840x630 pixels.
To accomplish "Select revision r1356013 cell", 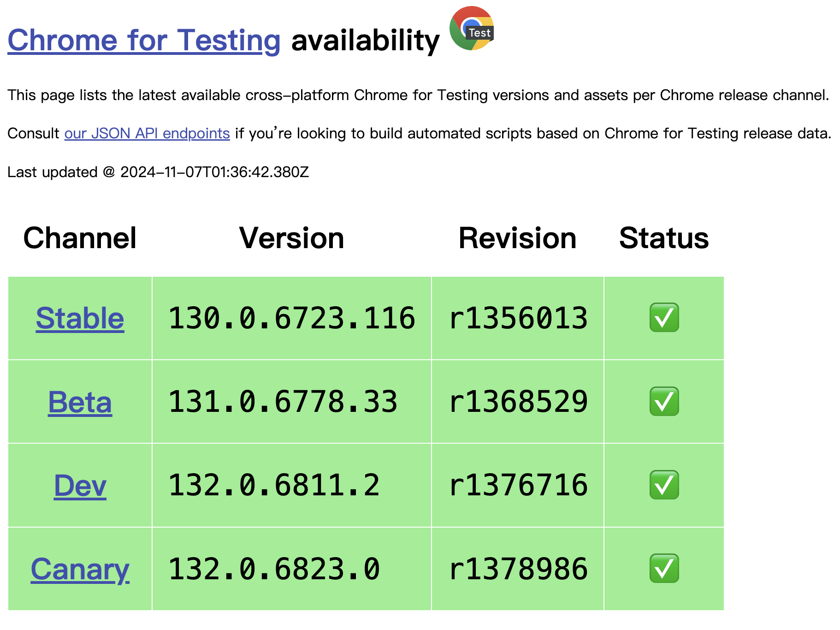I will [518, 318].
